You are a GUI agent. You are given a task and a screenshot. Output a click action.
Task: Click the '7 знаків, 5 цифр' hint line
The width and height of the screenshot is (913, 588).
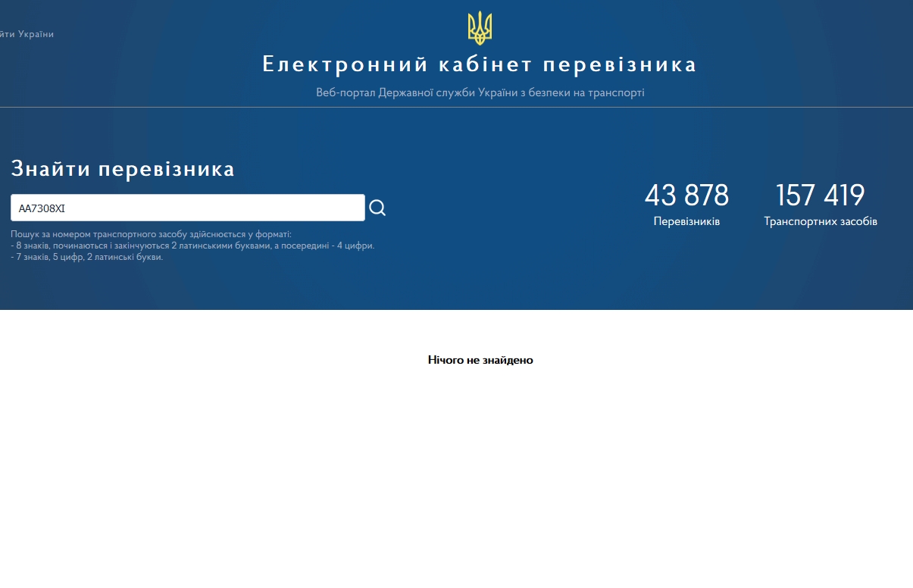click(87, 257)
